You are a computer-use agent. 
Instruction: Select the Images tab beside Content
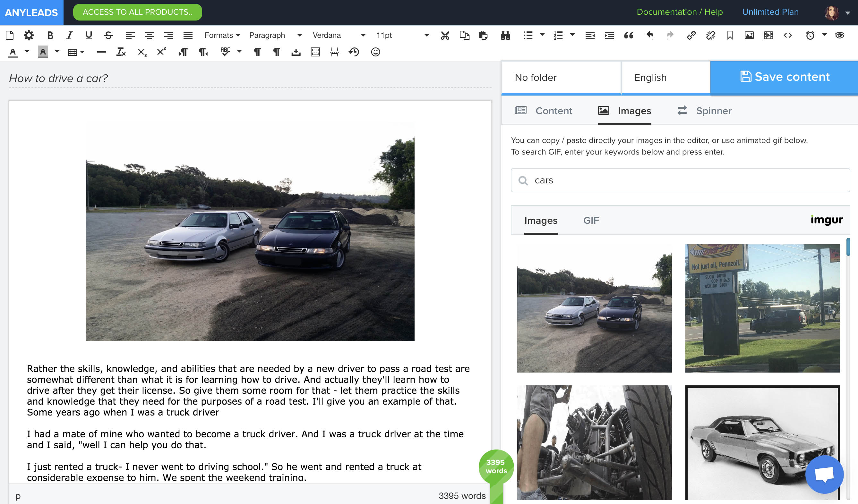point(624,111)
